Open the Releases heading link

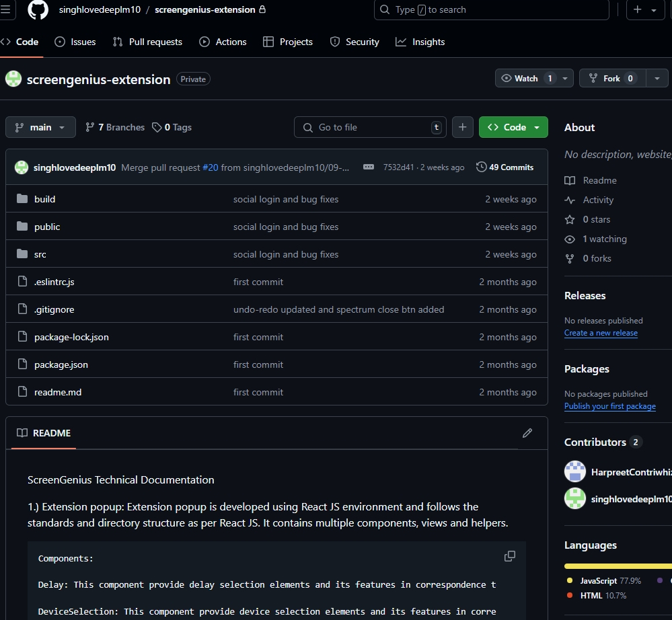click(585, 296)
